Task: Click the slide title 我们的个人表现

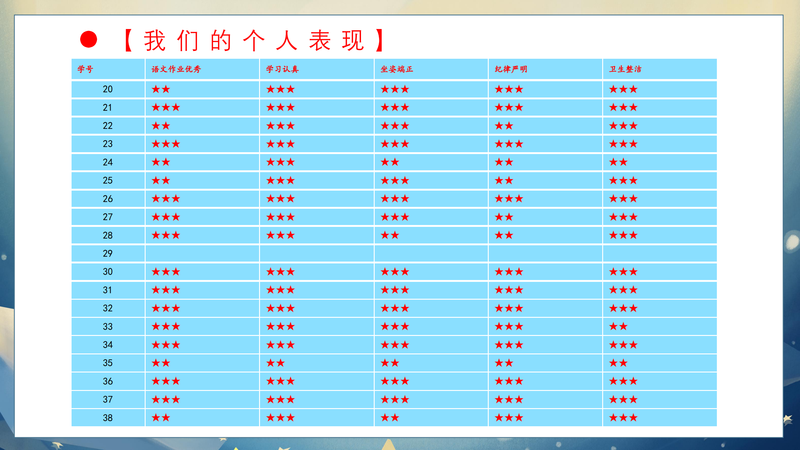Action: pos(254,40)
